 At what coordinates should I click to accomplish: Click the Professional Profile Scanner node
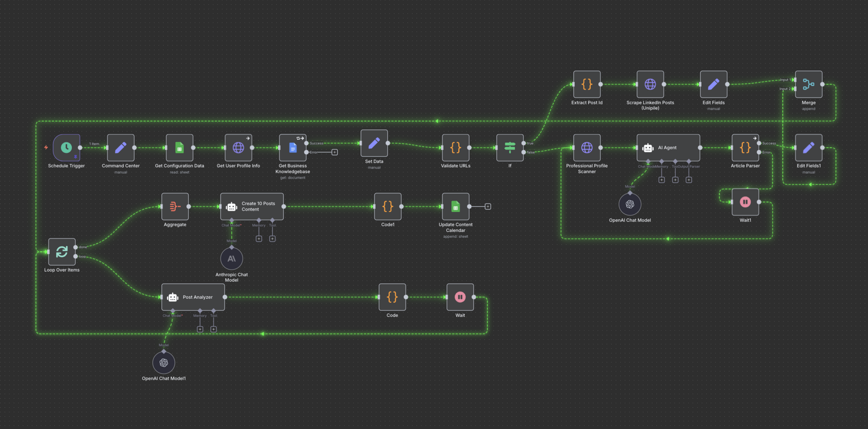point(586,148)
